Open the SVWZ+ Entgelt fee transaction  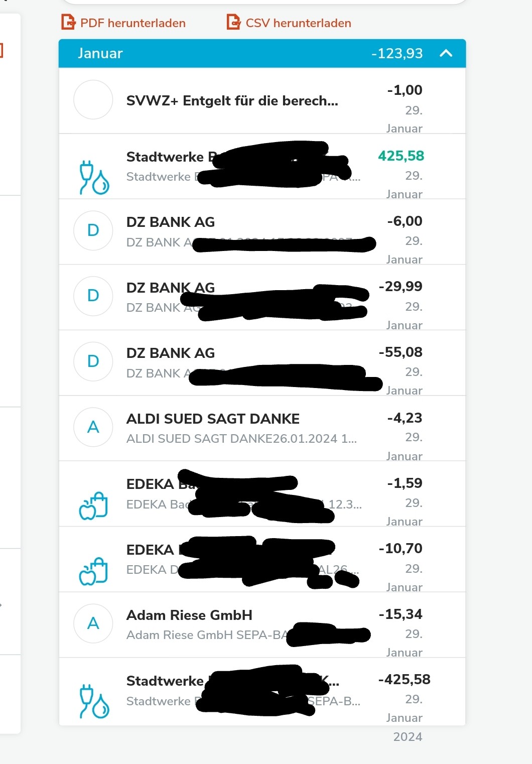coord(232,101)
